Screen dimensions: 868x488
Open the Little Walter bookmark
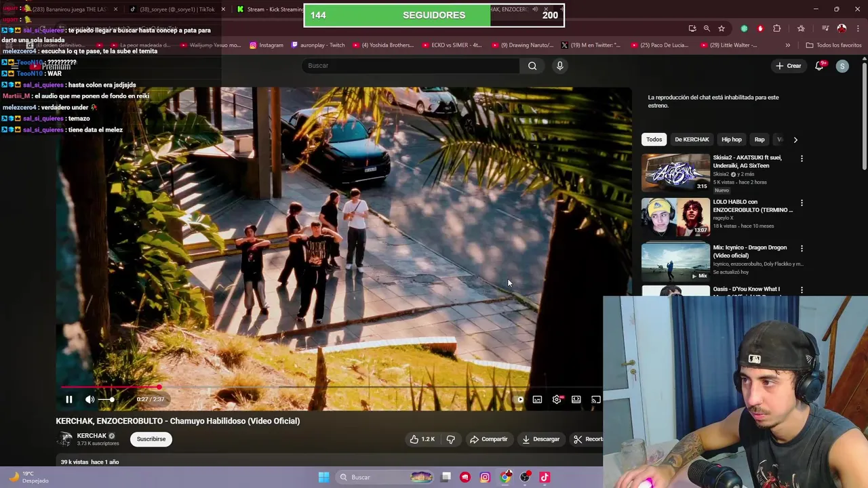click(729, 45)
